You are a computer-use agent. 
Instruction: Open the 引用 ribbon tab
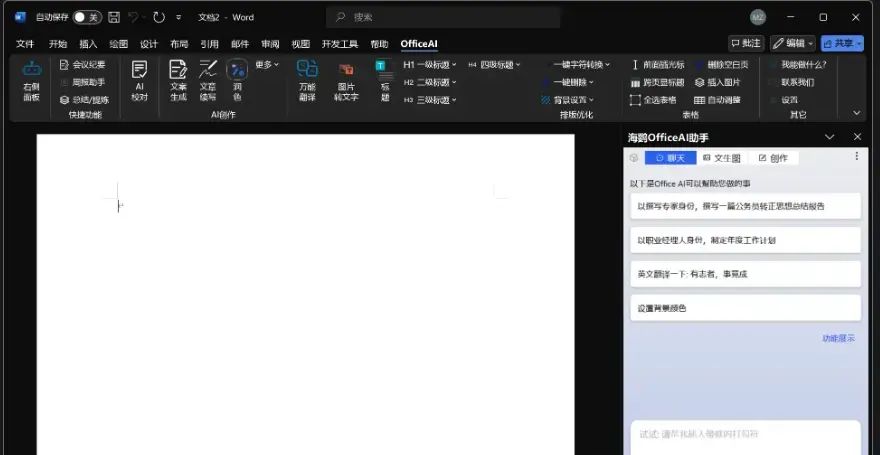(x=209, y=44)
